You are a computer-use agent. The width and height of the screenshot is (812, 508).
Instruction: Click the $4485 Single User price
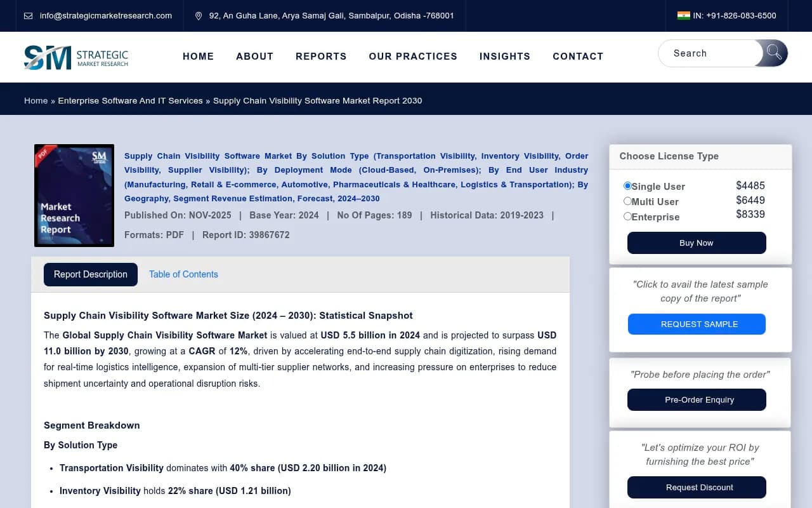pyautogui.click(x=750, y=186)
